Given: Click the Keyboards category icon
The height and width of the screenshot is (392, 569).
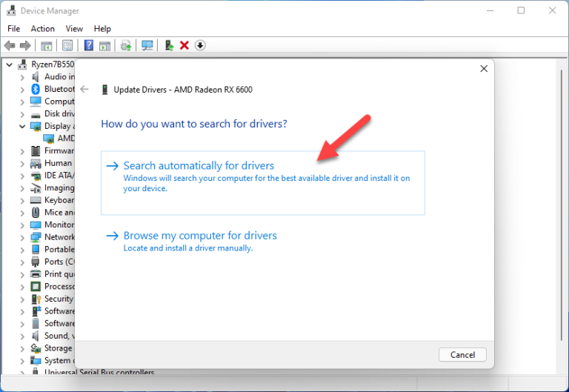Looking at the screenshot, I should pyautogui.click(x=36, y=200).
